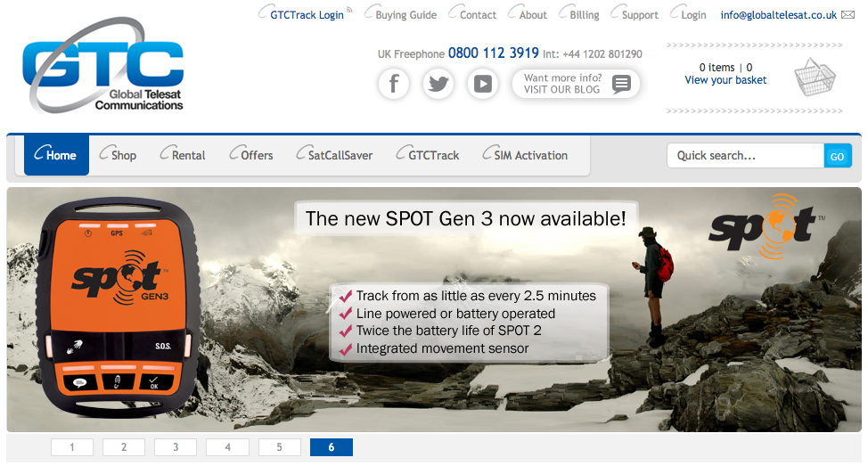Click the shopping basket icon
Image resolution: width=868 pixels, height=466 pixels.
click(815, 77)
